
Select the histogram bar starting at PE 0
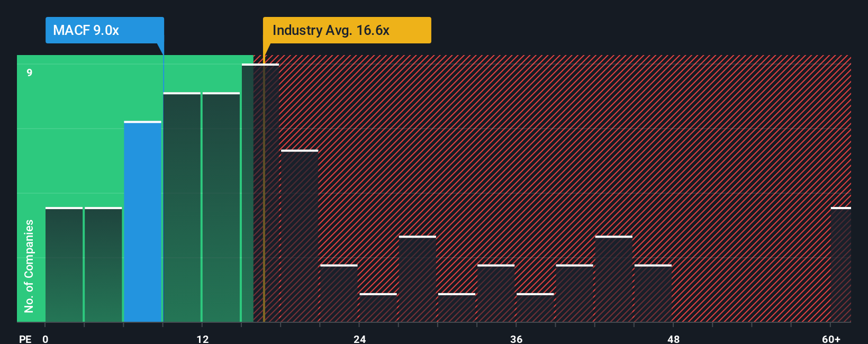(64, 265)
